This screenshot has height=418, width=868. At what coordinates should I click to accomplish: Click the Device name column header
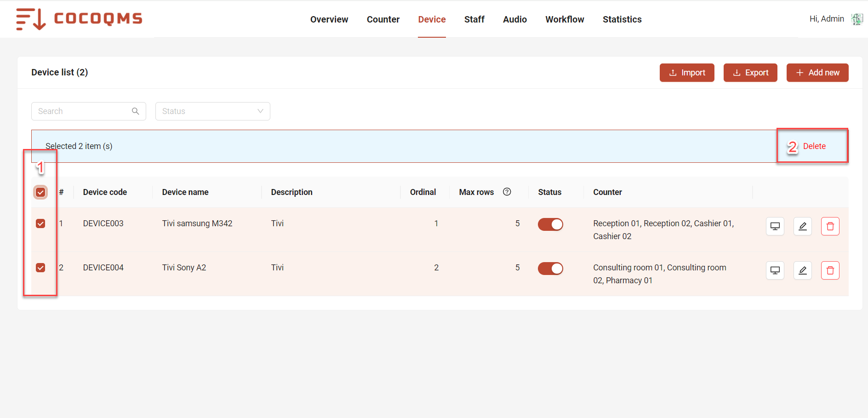(x=185, y=192)
